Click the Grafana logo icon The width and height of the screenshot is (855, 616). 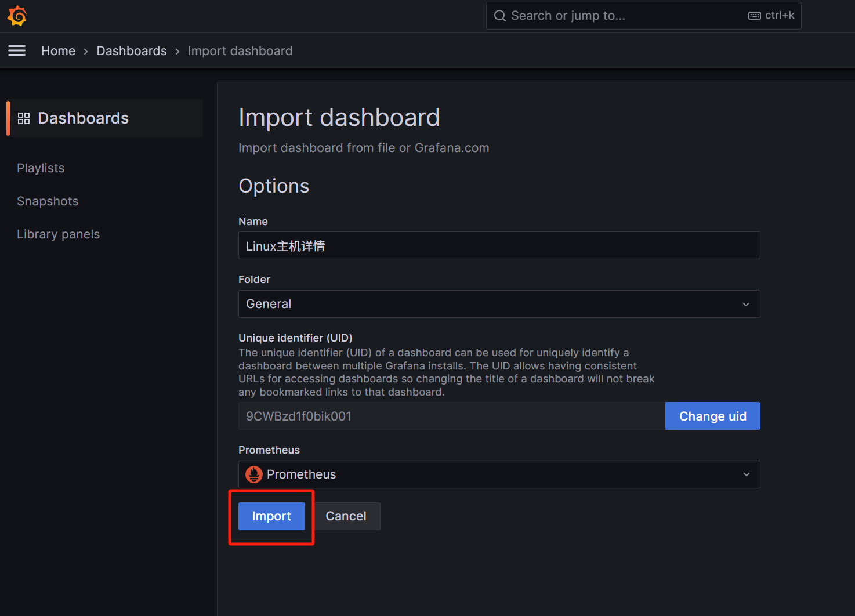(17, 16)
